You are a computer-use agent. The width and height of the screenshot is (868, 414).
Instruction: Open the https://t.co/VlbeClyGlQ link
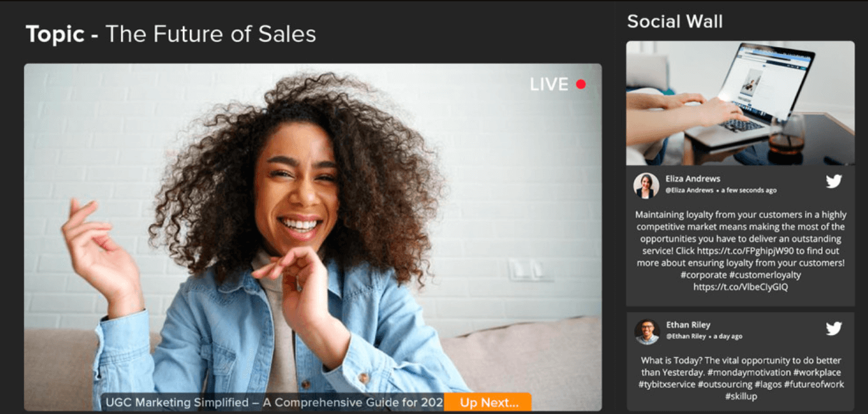(741, 287)
